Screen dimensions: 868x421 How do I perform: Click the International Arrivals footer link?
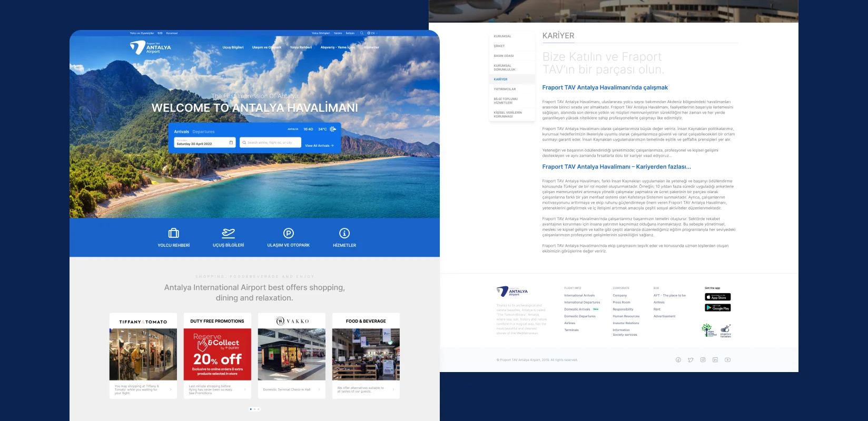pos(579,296)
